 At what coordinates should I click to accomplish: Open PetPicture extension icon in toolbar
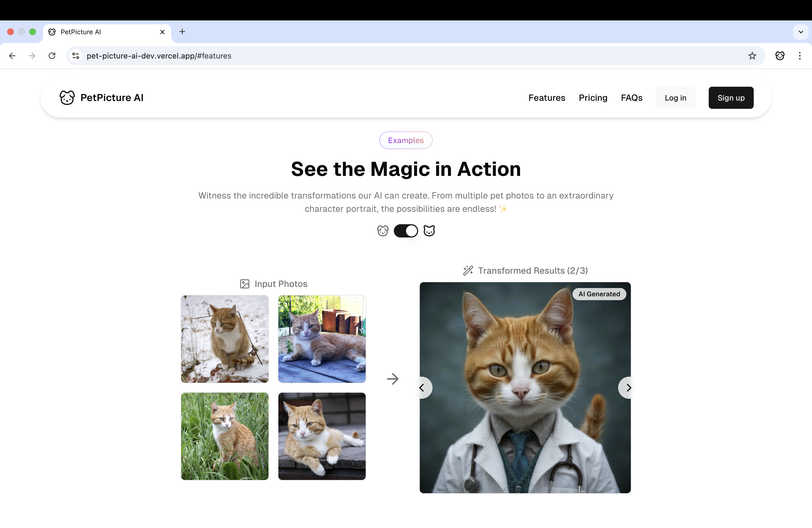click(780, 56)
